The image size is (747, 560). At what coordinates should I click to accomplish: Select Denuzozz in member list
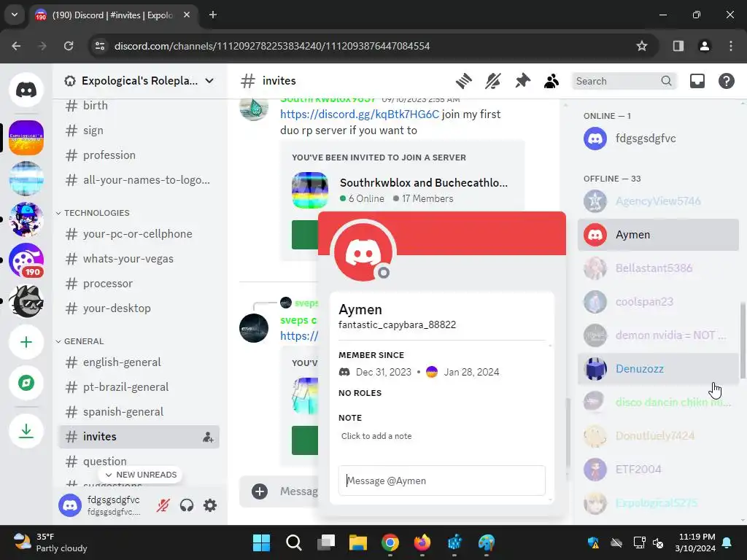click(x=658, y=368)
